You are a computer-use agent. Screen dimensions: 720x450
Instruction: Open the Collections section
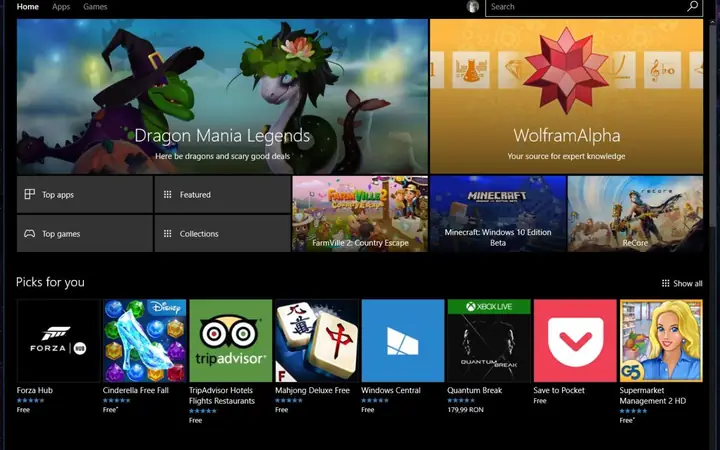click(x=221, y=234)
